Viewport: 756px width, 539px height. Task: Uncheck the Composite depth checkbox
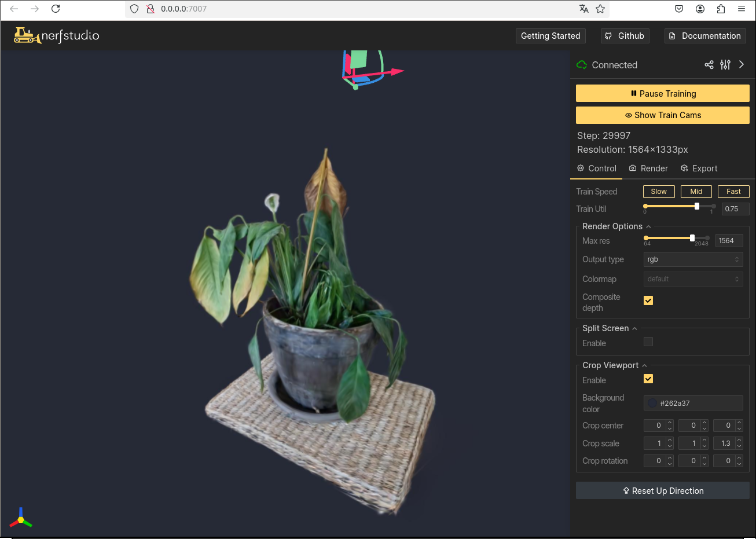[x=648, y=300]
